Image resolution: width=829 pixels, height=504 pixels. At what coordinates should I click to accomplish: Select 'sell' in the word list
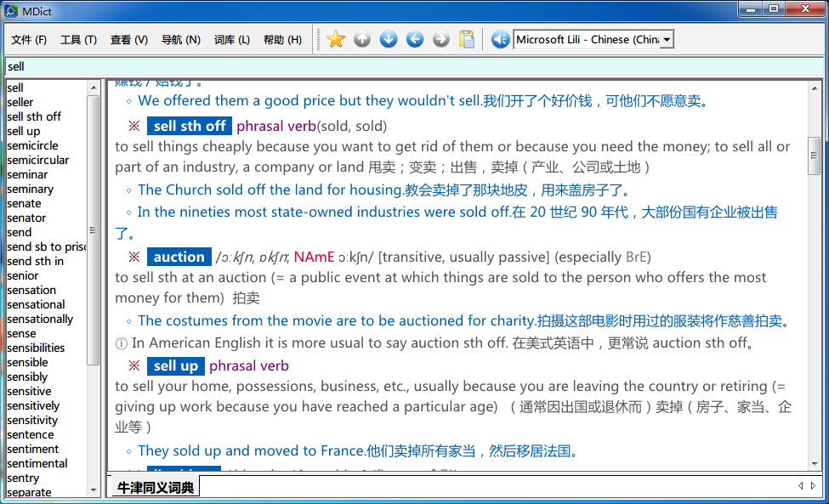point(15,88)
